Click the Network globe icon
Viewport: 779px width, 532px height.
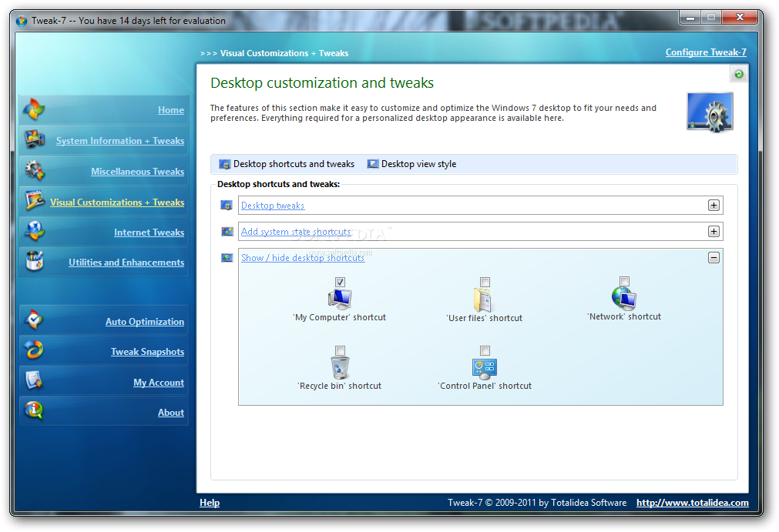tap(624, 298)
